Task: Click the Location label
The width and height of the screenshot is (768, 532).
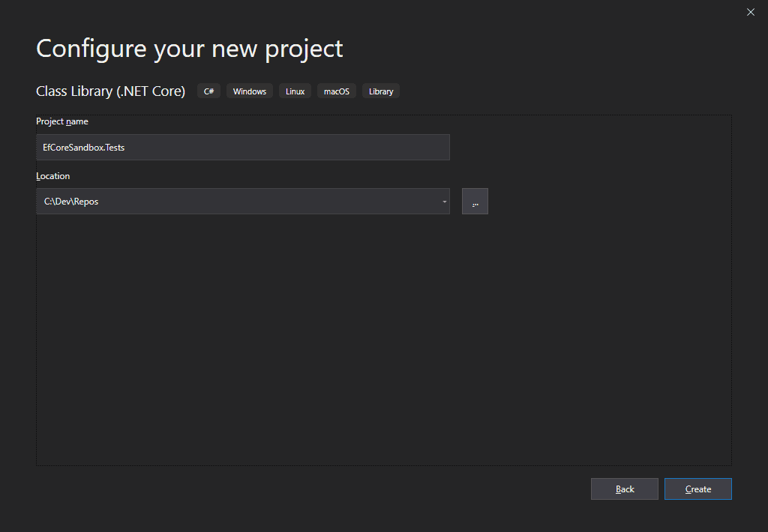Action: pyautogui.click(x=52, y=176)
